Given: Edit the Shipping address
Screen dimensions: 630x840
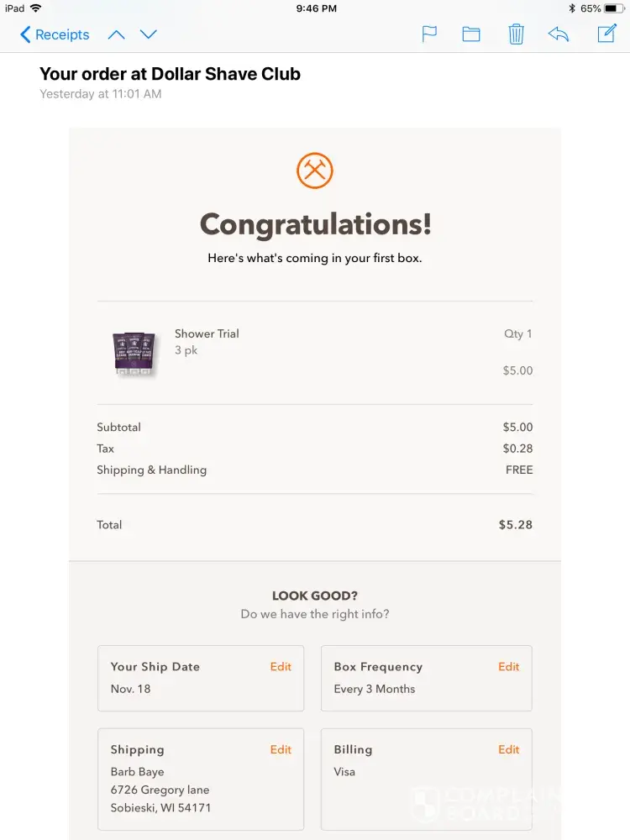Looking at the screenshot, I should [281, 750].
